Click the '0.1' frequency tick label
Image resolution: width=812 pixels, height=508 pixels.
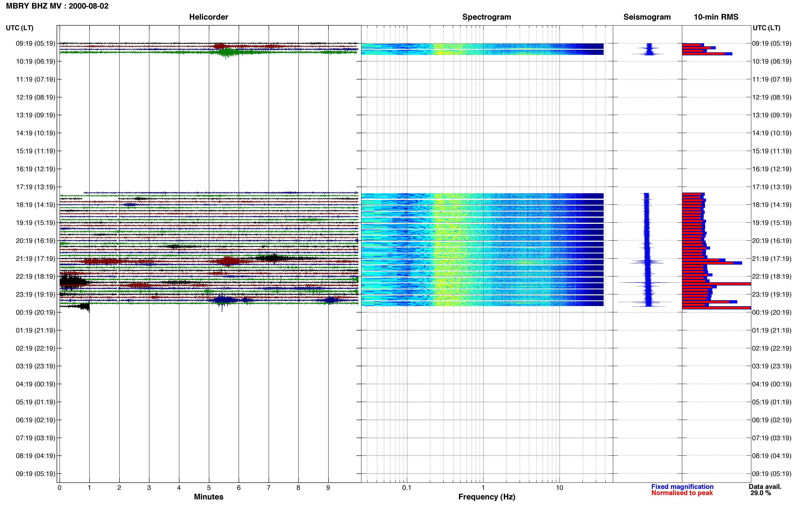[x=407, y=487]
